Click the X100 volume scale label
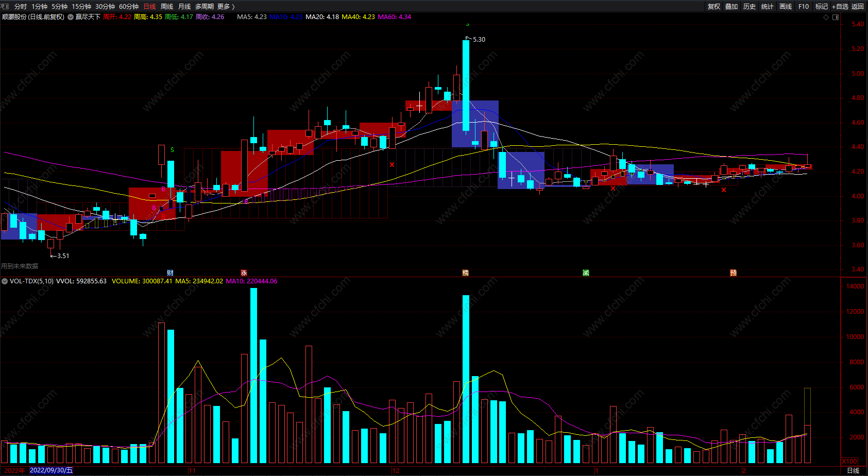The image size is (868, 476). (x=849, y=462)
